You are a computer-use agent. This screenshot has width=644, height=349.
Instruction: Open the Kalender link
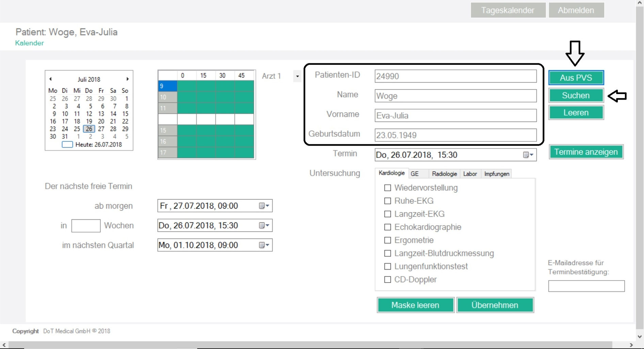pos(30,43)
